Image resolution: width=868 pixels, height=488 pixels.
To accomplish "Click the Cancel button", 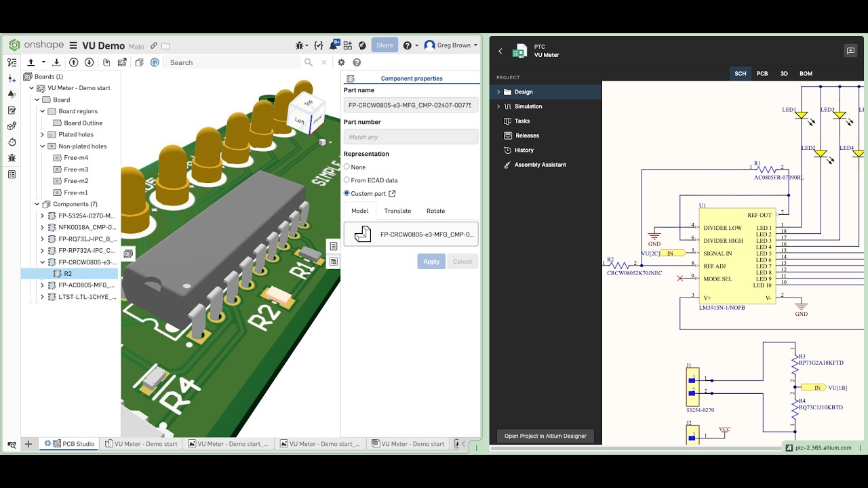I will point(462,262).
